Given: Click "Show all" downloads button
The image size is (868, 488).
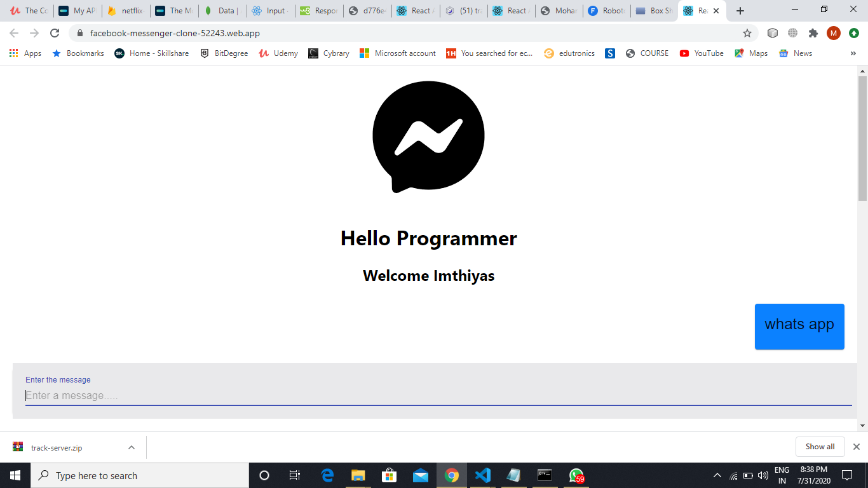Looking at the screenshot, I should coord(820,447).
